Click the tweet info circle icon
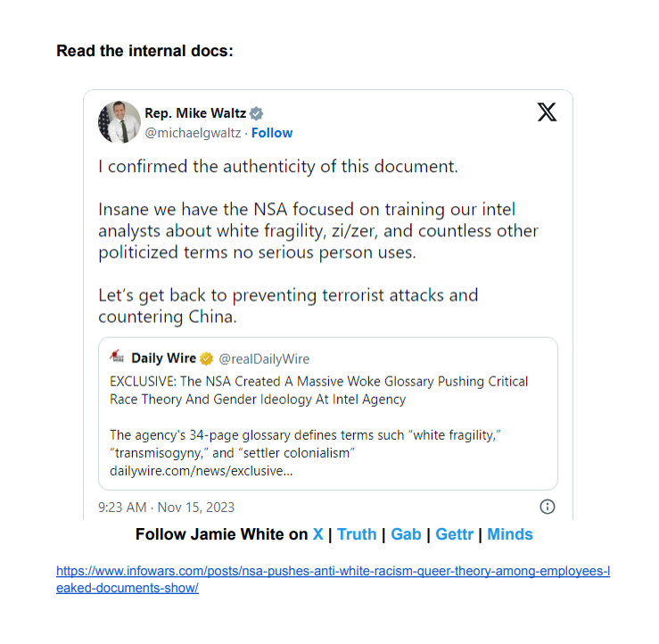The image size is (659, 644). [x=548, y=507]
